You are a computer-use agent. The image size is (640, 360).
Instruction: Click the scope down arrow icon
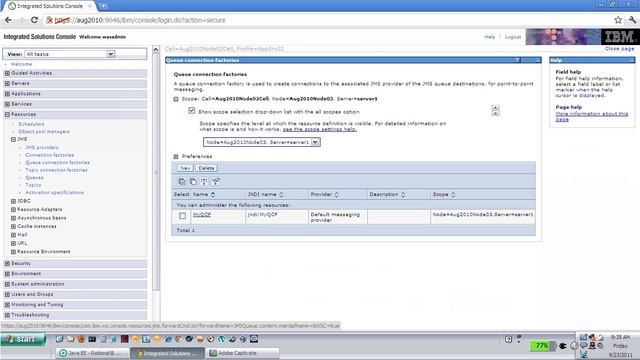point(496,113)
